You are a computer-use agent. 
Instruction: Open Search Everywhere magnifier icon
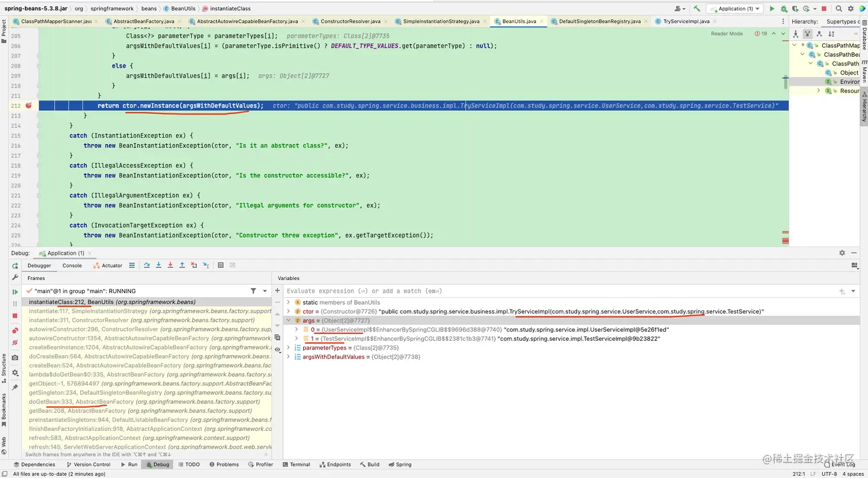click(839, 9)
